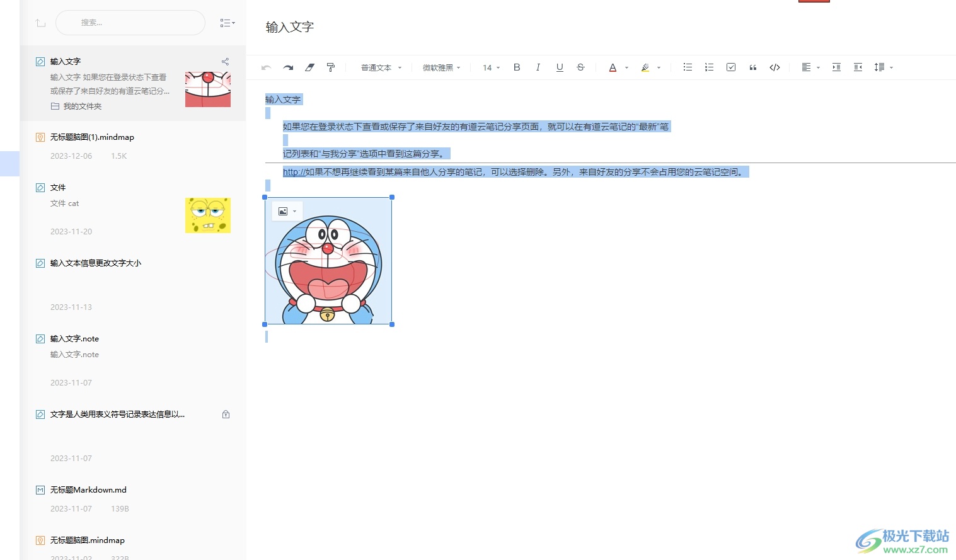Click the note title 输入文字 heading
956x560 pixels.
click(290, 27)
